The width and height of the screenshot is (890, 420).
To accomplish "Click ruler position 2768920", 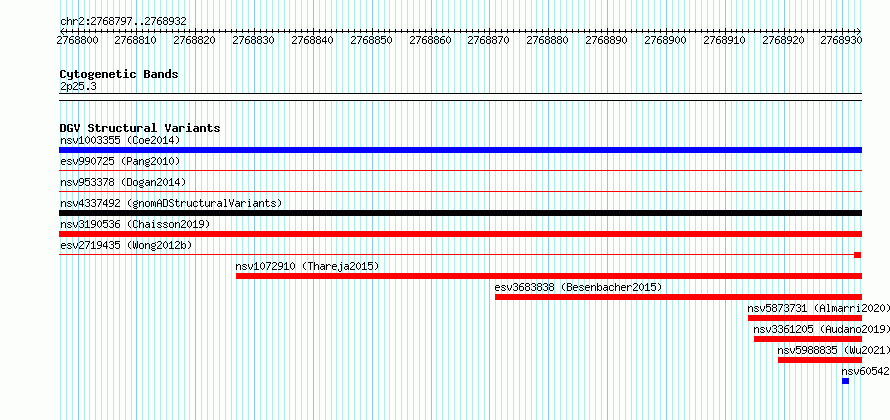I will click(783, 40).
